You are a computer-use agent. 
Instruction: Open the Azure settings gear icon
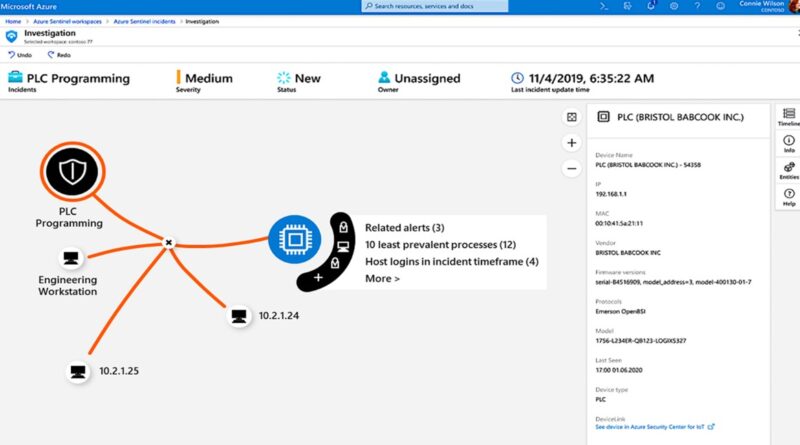pos(674,6)
